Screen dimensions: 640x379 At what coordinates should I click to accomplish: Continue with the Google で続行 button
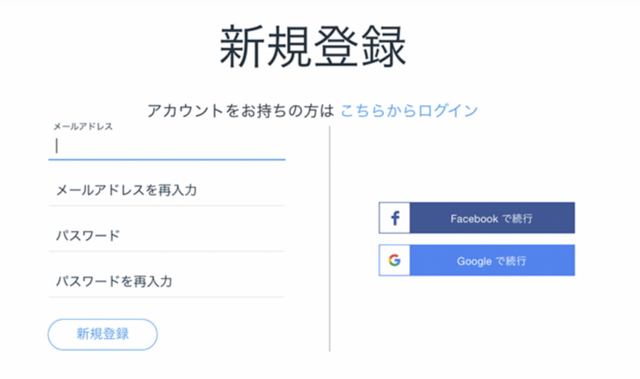point(477,260)
